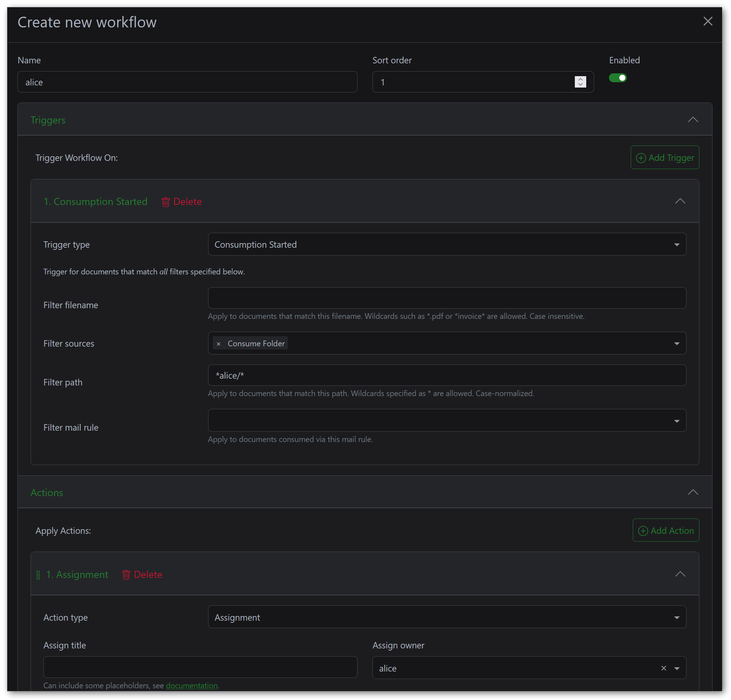Click the Add Action button
731x700 pixels.
666,530
